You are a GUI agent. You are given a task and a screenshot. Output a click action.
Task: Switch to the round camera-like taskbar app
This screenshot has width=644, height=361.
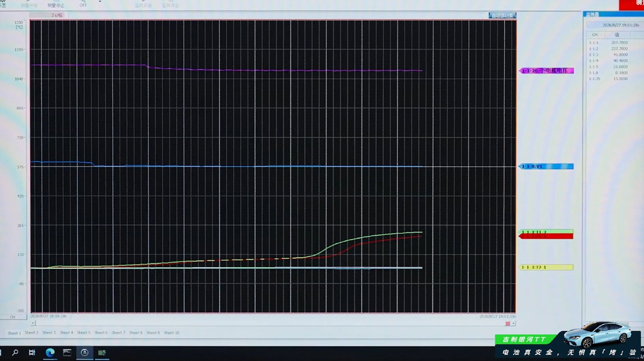[x=84, y=353]
